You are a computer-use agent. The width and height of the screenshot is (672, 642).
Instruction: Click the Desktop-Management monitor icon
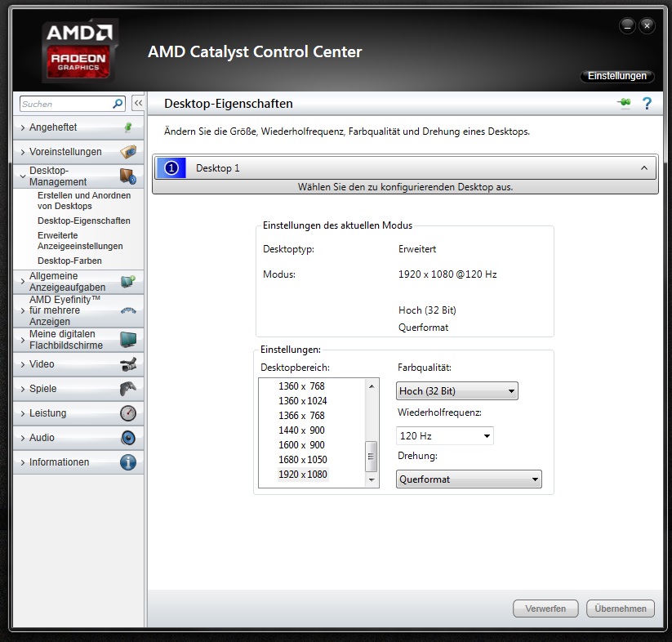tap(127, 176)
